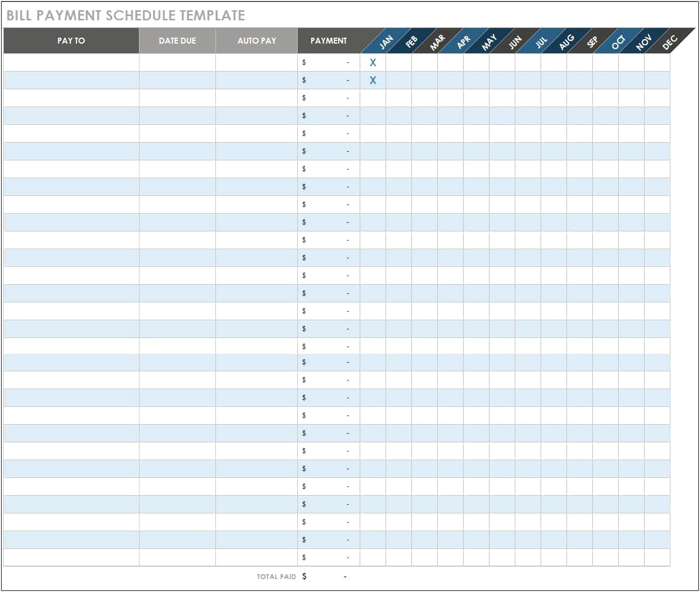Click the AUTO PAY column header
Viewport: 700px width, 592px height.
point(256,41)
